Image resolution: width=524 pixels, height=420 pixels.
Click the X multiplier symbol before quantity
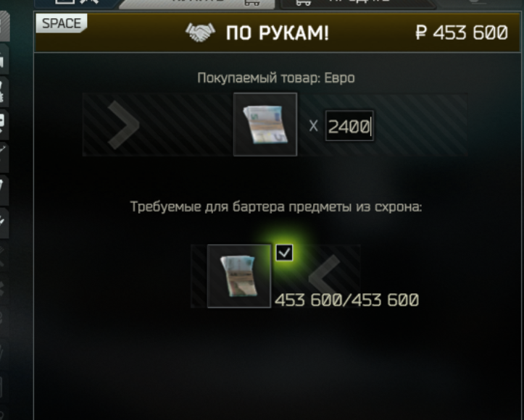313,126
